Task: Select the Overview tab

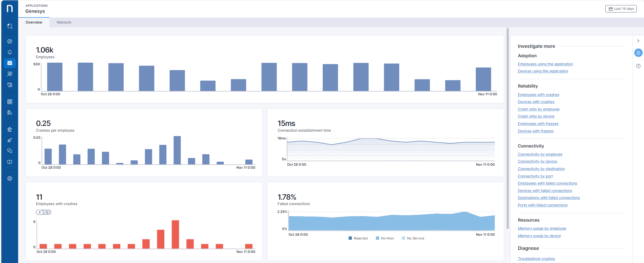Action: click(x=34, y=23)
